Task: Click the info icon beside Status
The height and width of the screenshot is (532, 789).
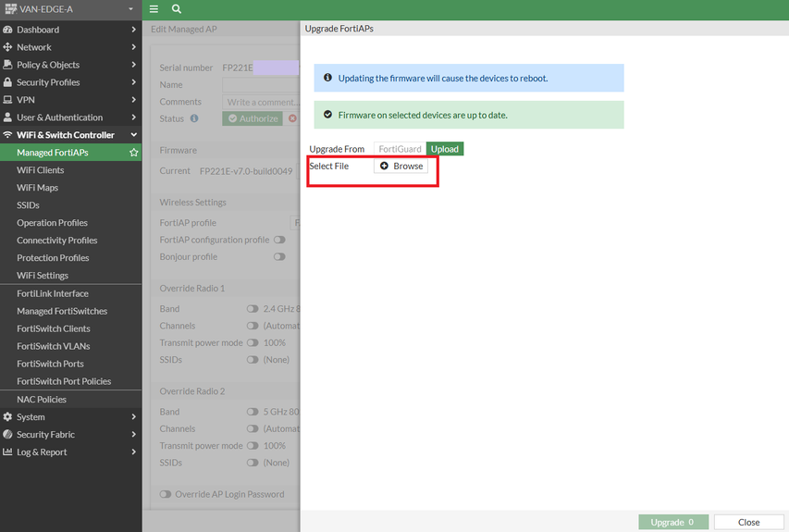Action: click(x=193, y=118)
